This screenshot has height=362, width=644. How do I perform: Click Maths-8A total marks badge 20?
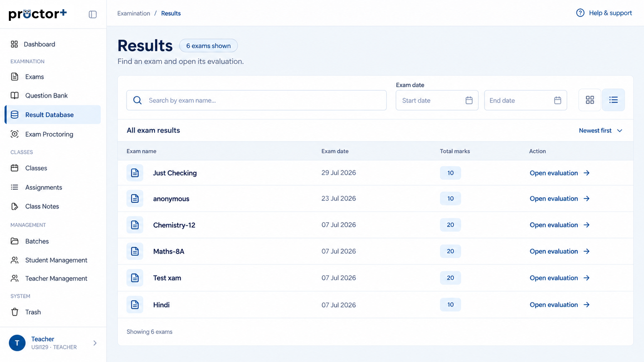(x=450, y=251)
